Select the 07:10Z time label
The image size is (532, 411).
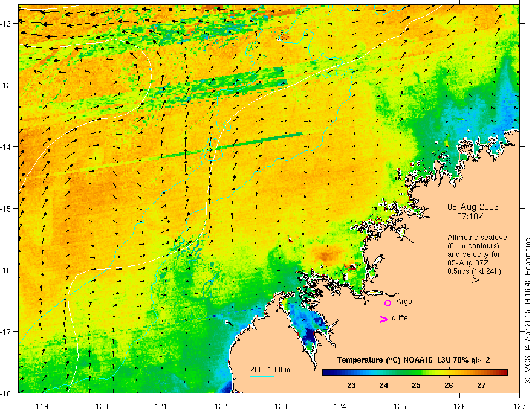pyautogui.click(x=470, y=216)
